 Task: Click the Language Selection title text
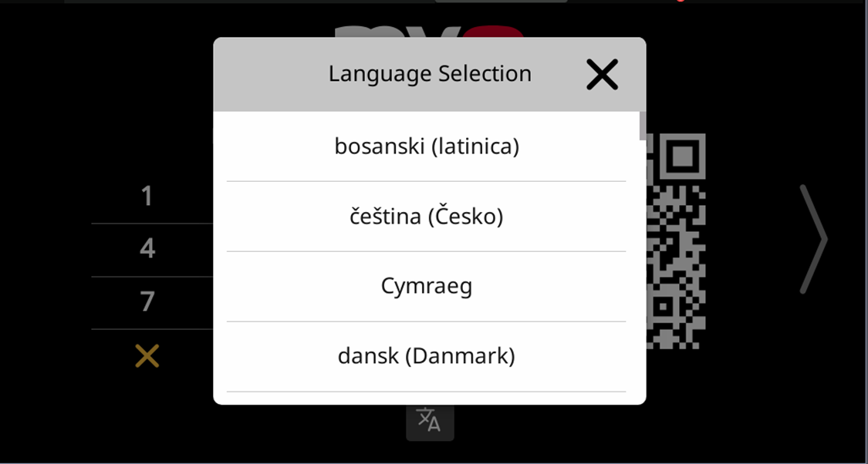click(430, 74)
